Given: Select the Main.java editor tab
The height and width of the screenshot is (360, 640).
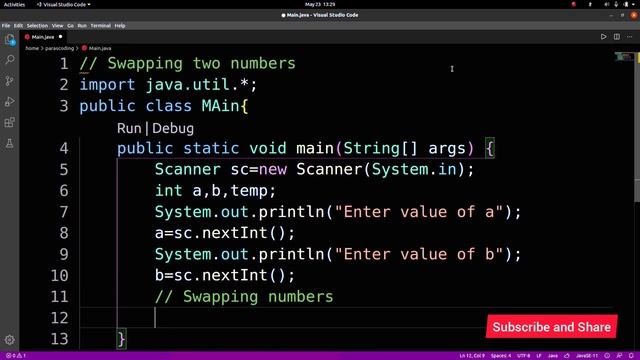Looking at the screenshot, I should click(x=43, y=37).
